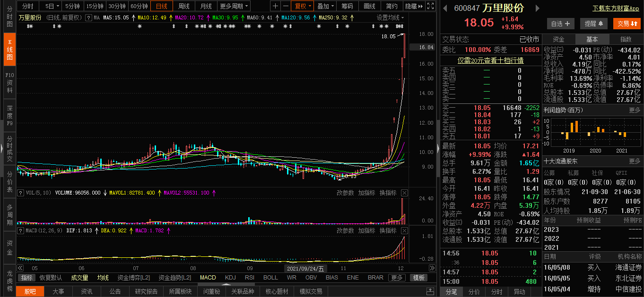Screen dimensions: 644x297
Task: Zoom out chart with minus icon
Action: (286, 6)
